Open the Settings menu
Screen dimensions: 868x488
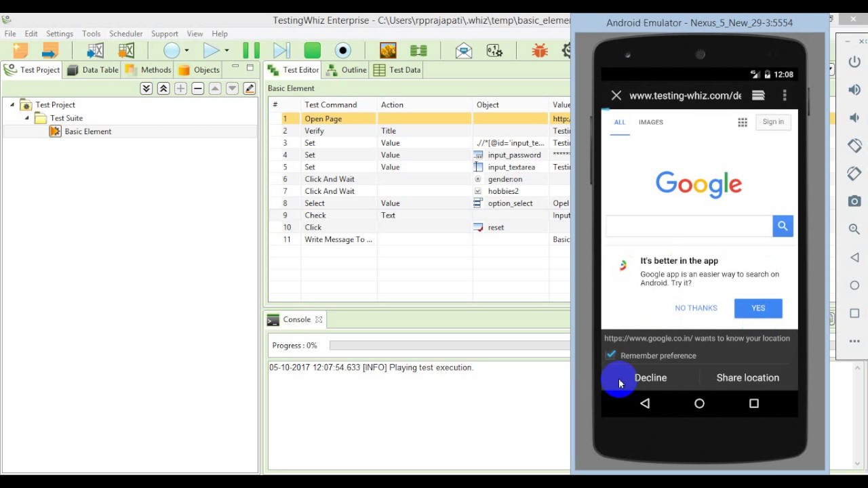click(60, 33)
